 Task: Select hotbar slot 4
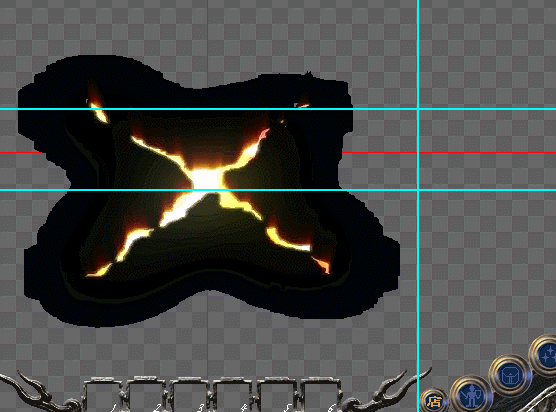tap(233, 395)
